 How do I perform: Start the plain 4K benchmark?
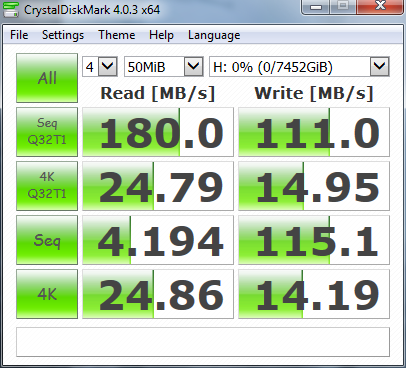pos(47,294)
